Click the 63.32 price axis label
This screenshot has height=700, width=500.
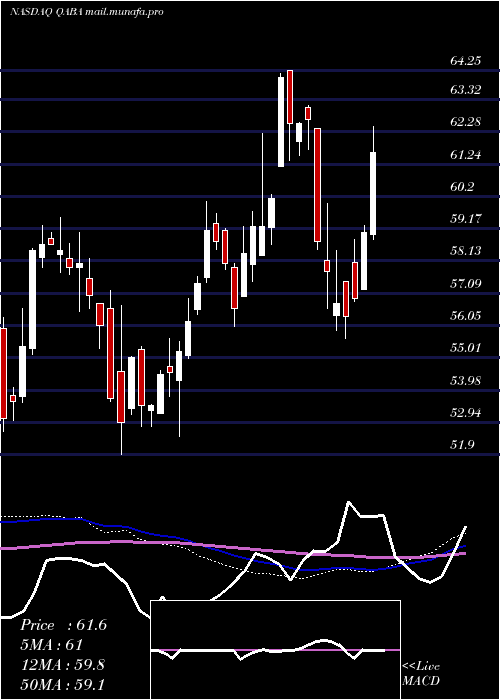[465, 90]
